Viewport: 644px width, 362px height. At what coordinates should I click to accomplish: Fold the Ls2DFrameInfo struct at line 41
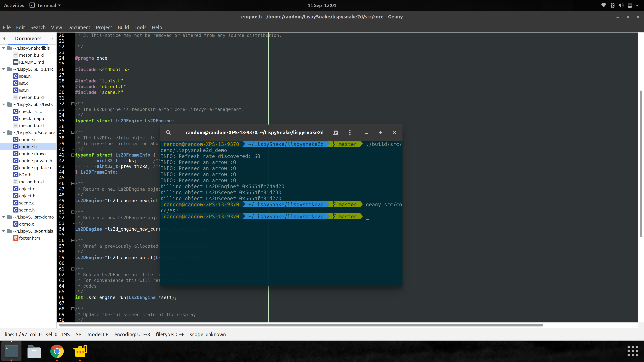click(x=73, y=155)
